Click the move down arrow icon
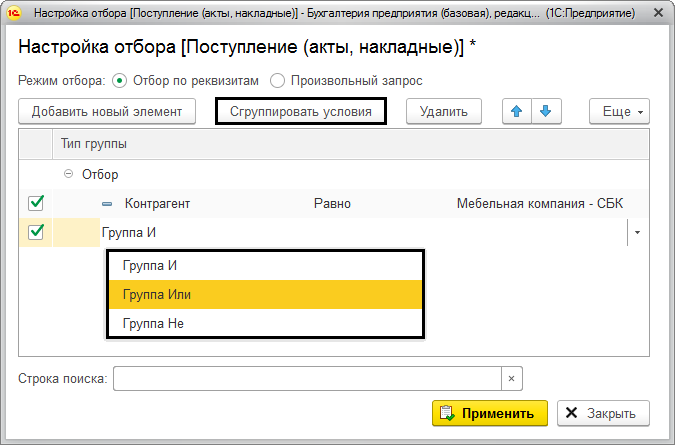Screen dimensions: 675x445 pyautogui.click(x=545, y=111)
